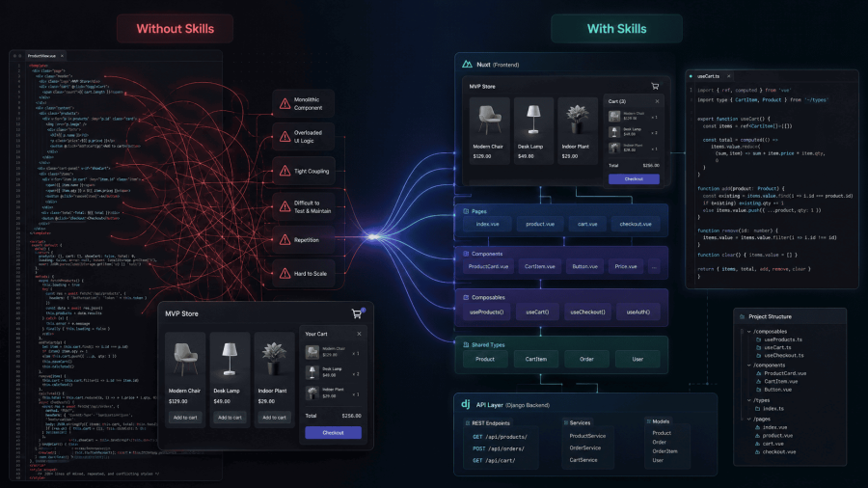Viewport: 868px width, 488px height.
Task: Click the Pages section icon
Action: [466, 211]
